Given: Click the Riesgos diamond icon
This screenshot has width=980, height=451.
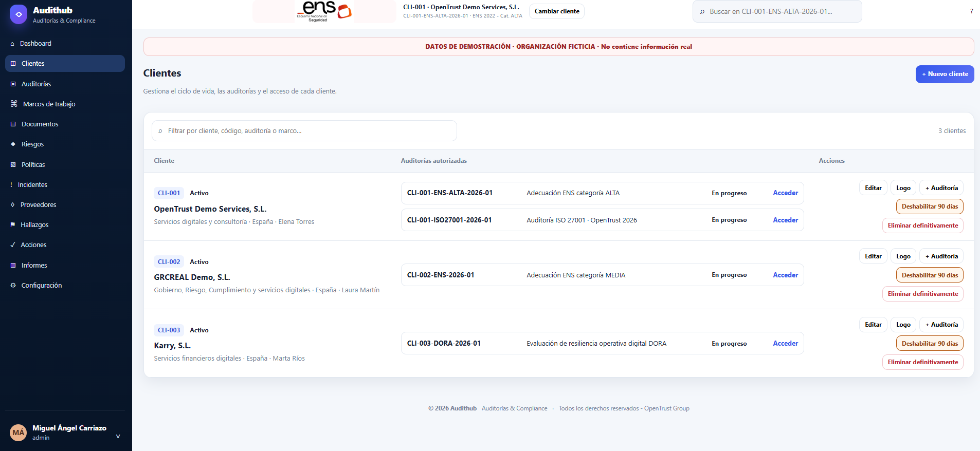Looking at the screenshot, I should tap(13, 144).
